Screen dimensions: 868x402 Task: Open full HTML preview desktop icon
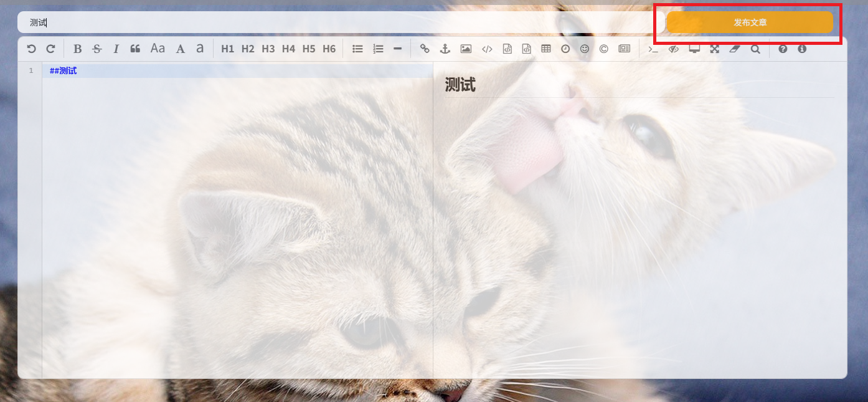tap(694, 49)
